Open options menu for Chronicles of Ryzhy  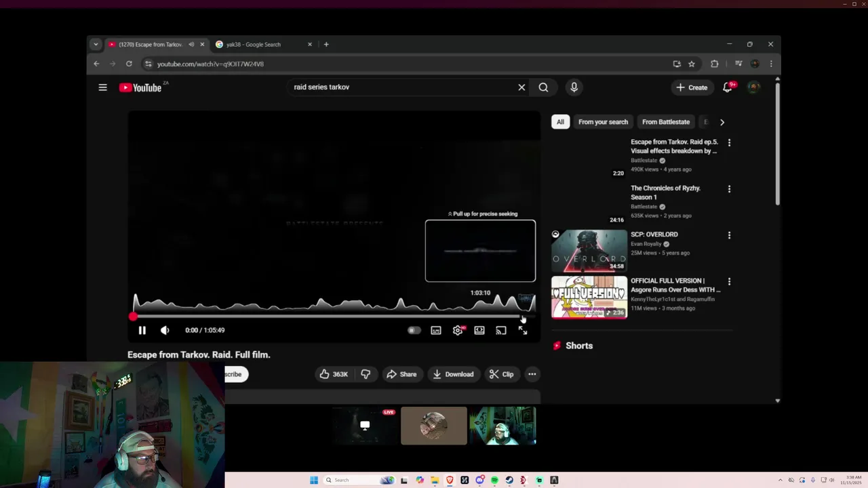[x=729, y=189]
